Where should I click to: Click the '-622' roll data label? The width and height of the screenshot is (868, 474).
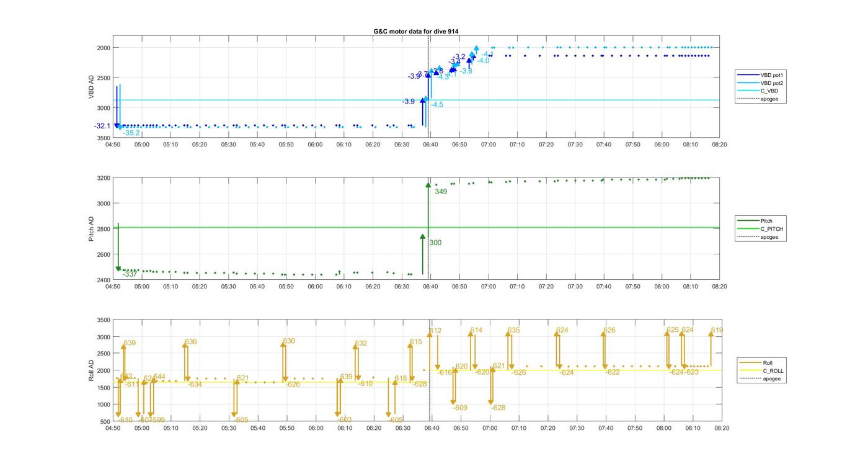coord(613,372)
